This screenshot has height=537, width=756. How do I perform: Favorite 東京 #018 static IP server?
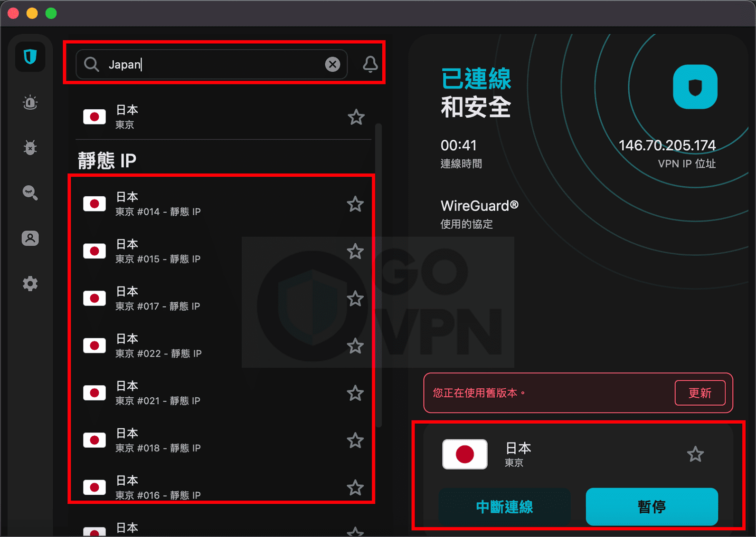coord(355,440)
